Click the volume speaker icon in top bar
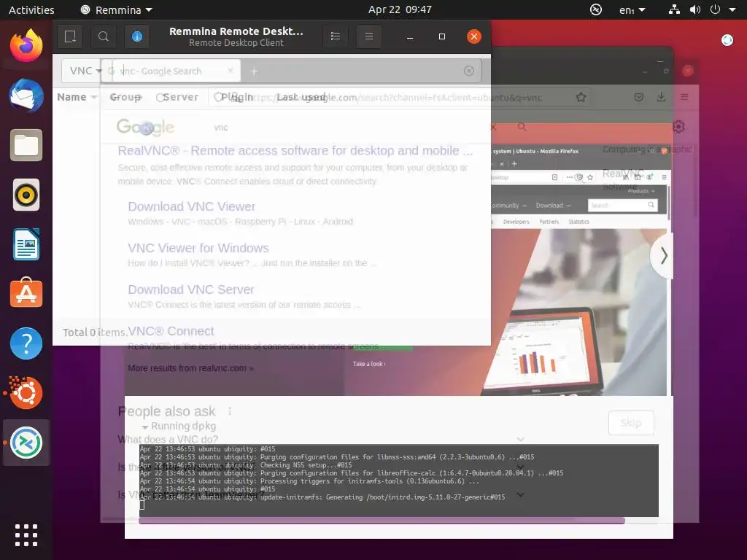 point(695,9)
